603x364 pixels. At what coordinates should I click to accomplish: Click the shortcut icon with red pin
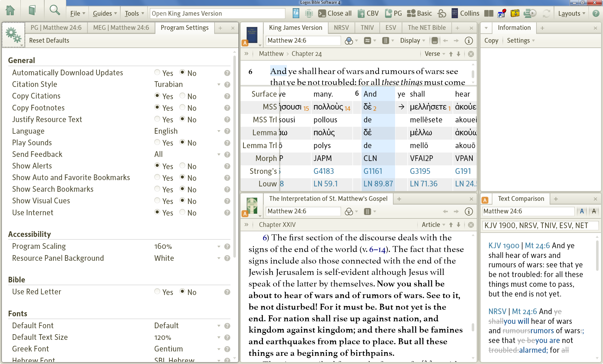tap(502, 13)
